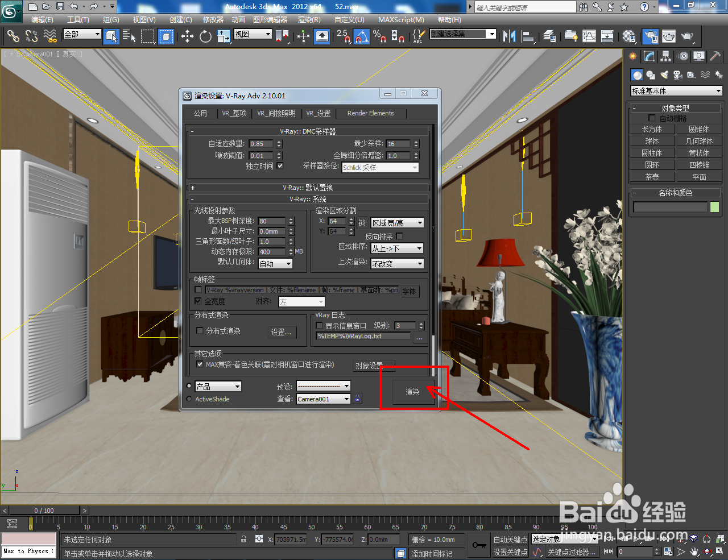Switch to the 公用 tab

pos(200,113)
